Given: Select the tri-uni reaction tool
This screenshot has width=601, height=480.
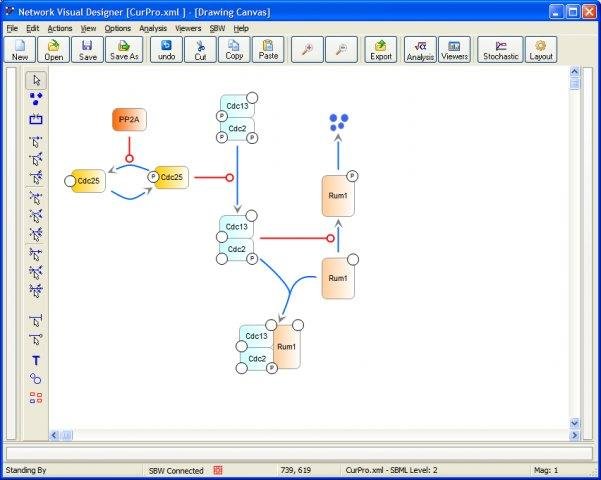Looking at the screenshot, I should (36, 254).
